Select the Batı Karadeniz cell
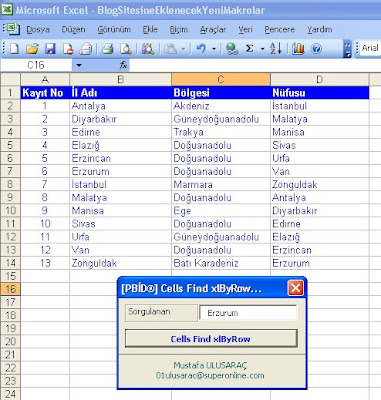 pos(221,263)
